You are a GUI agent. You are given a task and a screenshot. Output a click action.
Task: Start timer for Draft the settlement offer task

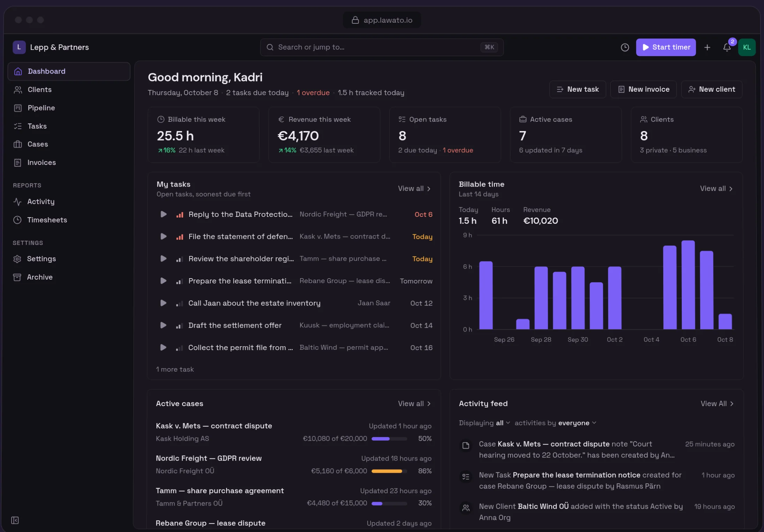tap(163, 325)
